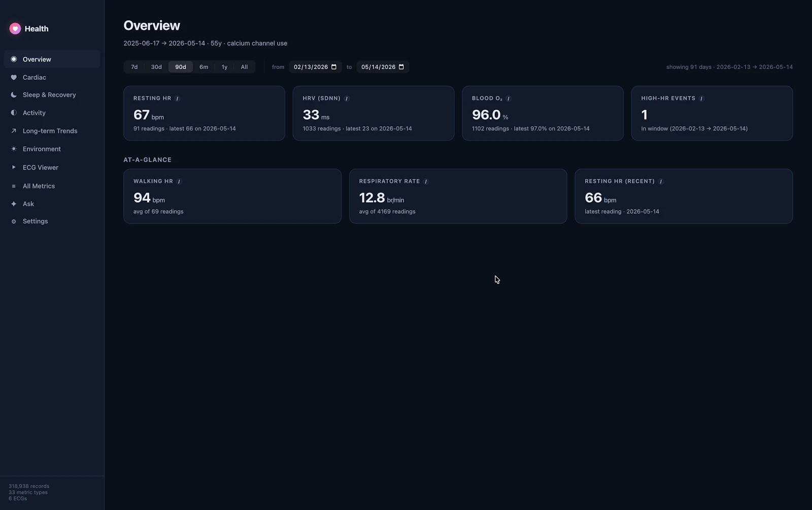812x510 pixels.
Task: Click the Resting HR (Recent) 66 bpm value
Action: tap(600, 198)
